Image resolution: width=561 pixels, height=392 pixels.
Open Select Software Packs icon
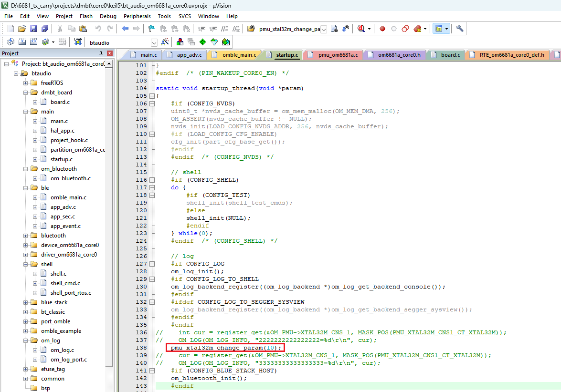[x=214, y=42]
